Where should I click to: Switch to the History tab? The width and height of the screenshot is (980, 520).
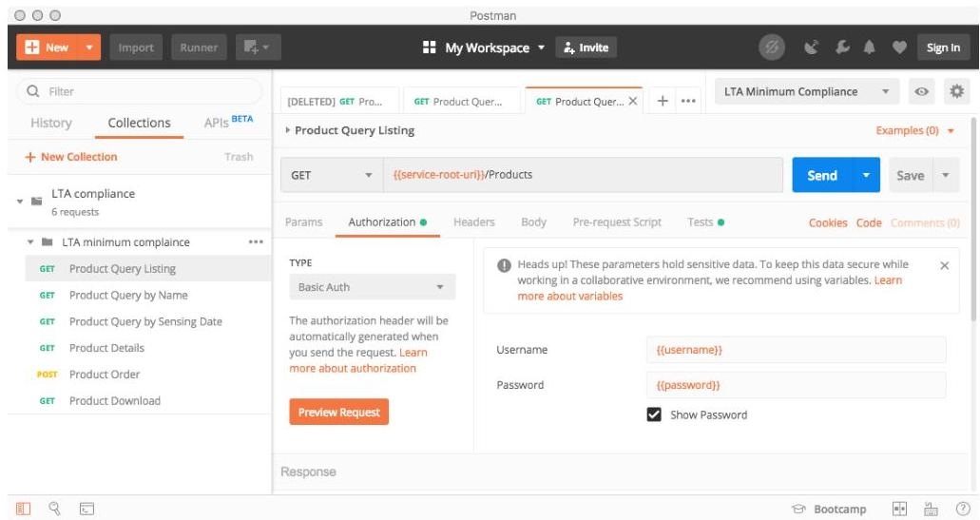[x=51, y=123]
